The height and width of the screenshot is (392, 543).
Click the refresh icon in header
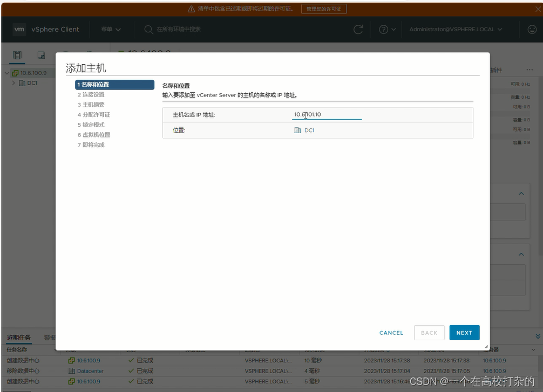(358, 30)
